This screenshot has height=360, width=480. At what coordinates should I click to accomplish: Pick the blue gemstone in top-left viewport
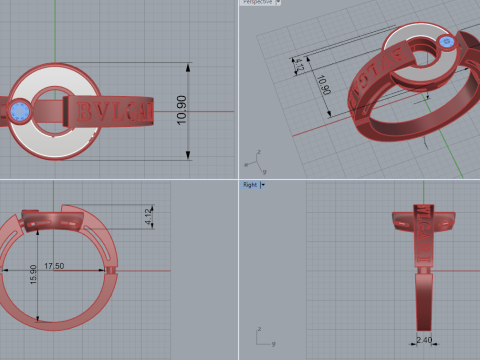coord(20,112)
